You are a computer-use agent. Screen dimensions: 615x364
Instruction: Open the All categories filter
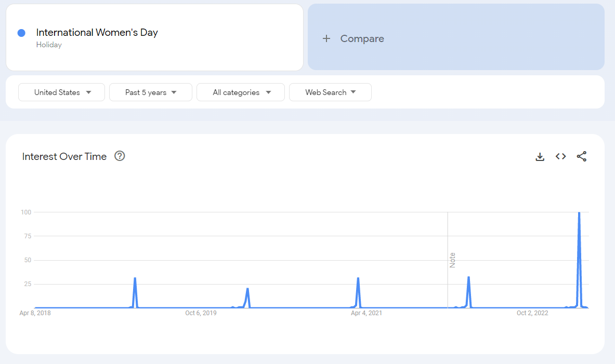[x=240, y=92]
